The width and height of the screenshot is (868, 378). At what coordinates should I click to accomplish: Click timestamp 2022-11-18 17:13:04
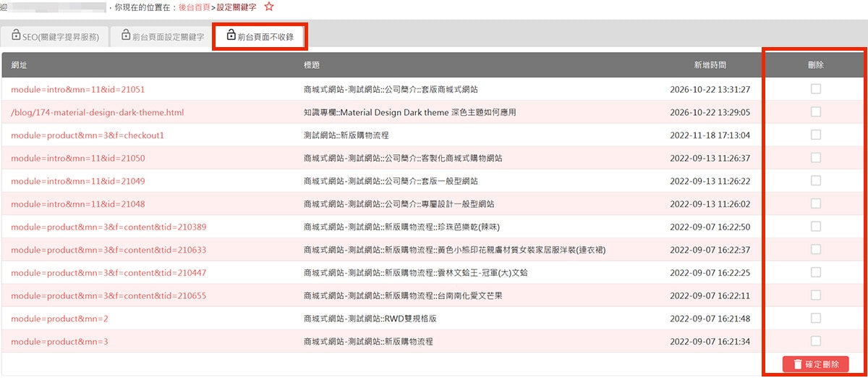pos(710,135)
